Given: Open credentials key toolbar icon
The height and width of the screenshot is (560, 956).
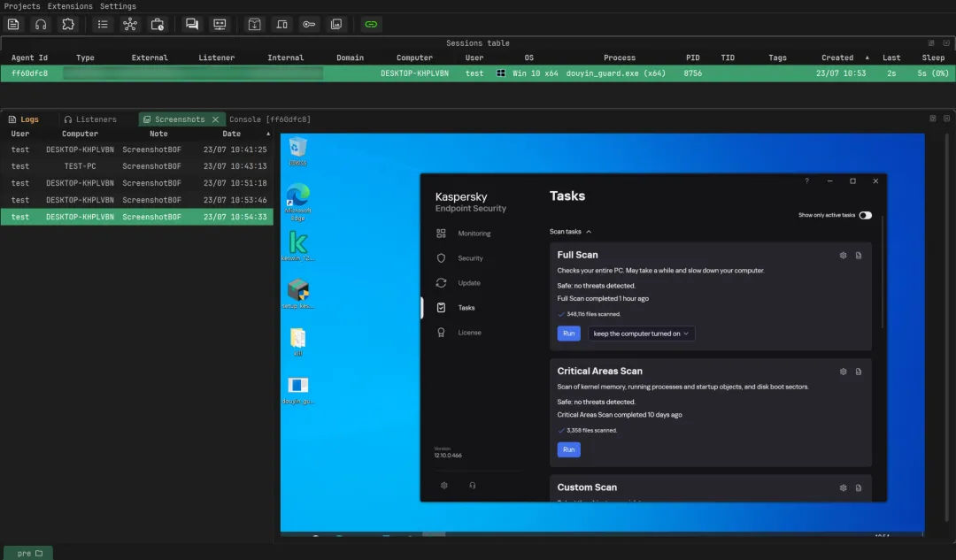Looking at the screenshot, I should point(309,25).
